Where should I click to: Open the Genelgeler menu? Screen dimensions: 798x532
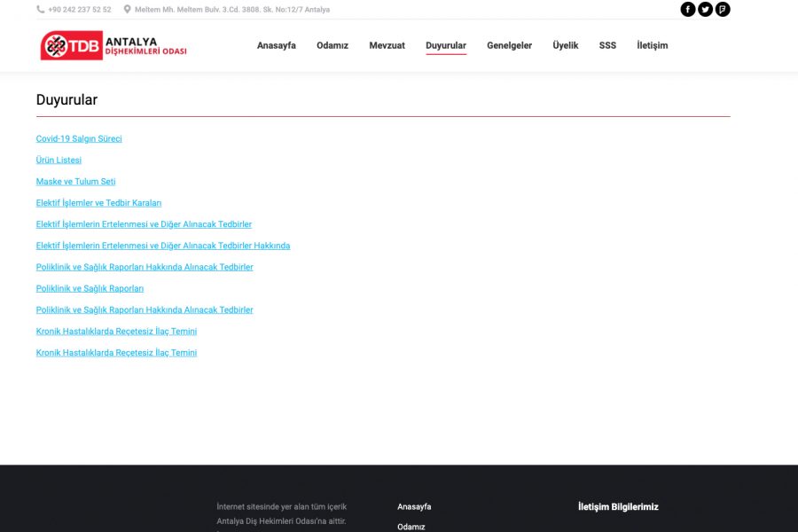pyautogui.click(x=509, y=45)
